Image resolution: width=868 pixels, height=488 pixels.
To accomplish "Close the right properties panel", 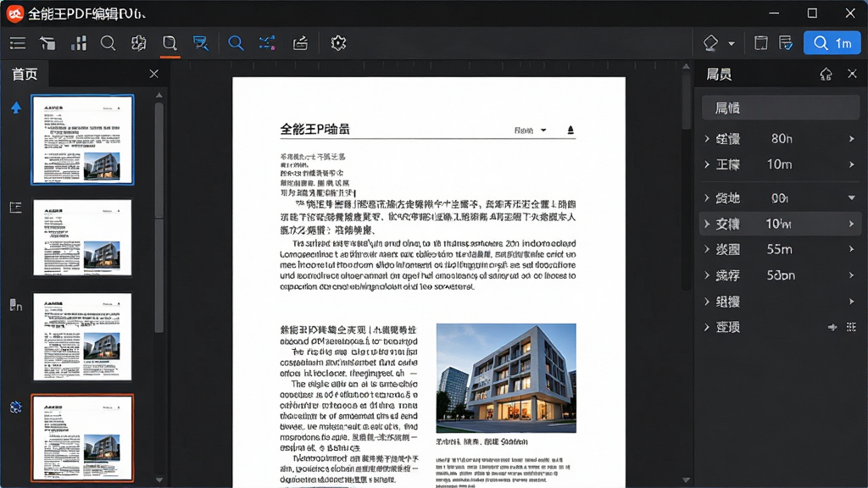I will [852, 74].
